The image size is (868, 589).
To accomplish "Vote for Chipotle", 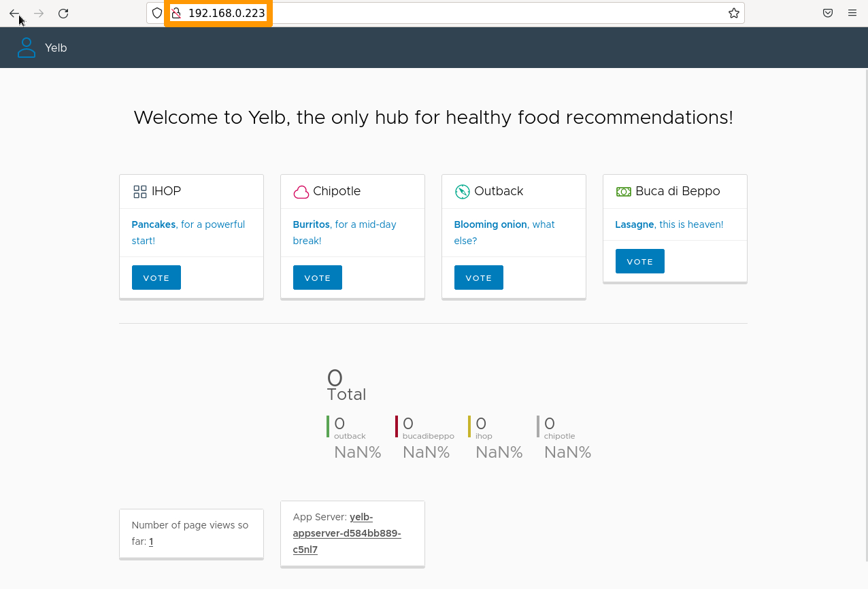I will (x=318, y=277).
